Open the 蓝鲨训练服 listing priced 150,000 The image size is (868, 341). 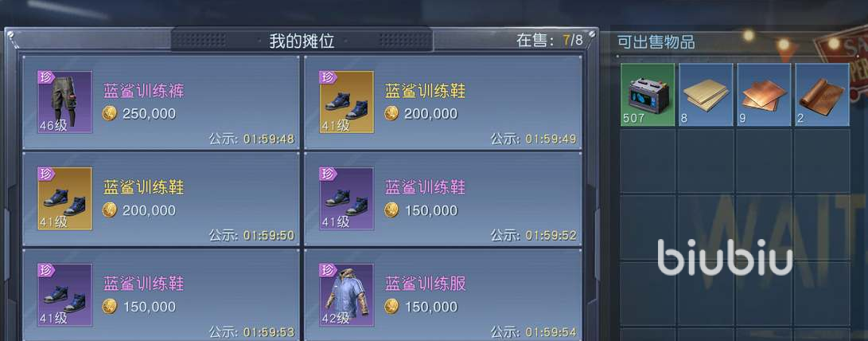click(443, 294)
